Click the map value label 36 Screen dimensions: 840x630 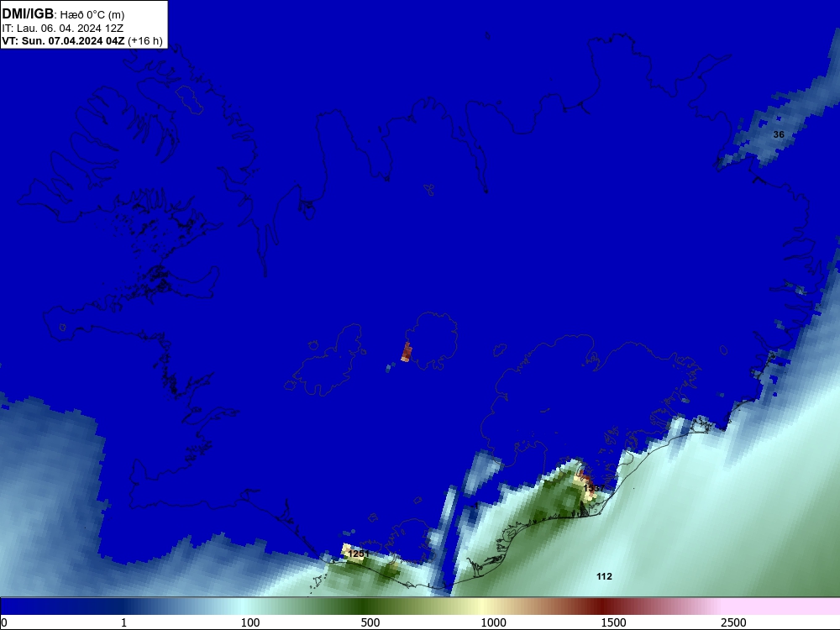click(779, 134)
